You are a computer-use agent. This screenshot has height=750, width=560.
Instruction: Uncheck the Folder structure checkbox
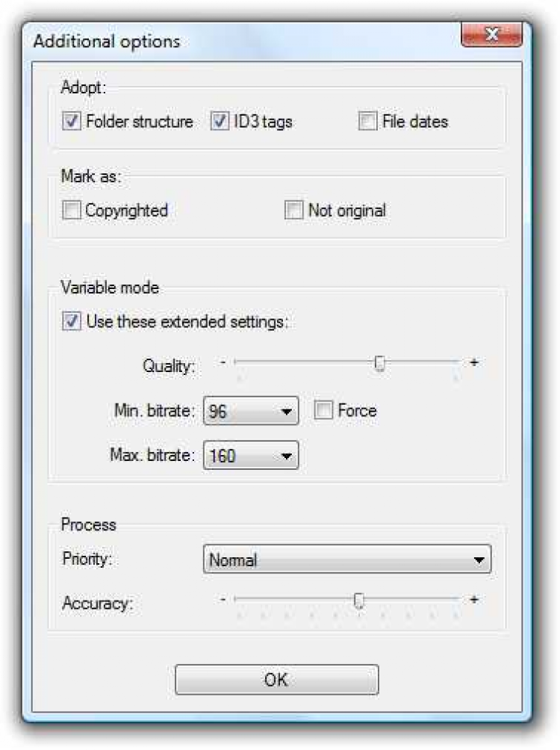tap(72, 121)
